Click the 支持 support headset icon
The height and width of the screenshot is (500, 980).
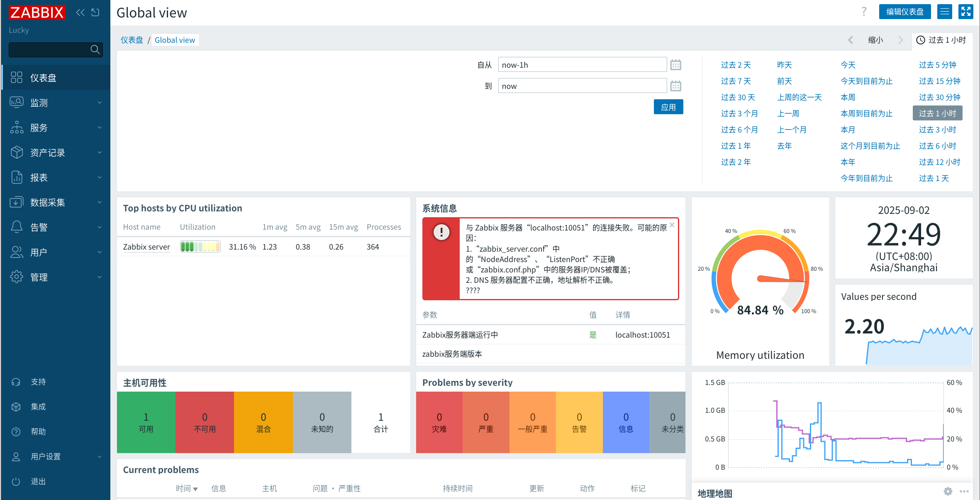(x=16, y=382)
